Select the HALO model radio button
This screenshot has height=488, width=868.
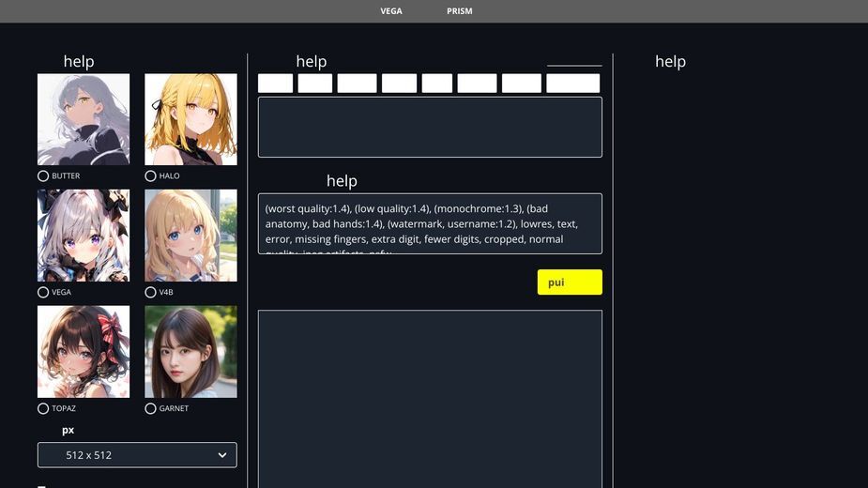click(x=150, y=176)
